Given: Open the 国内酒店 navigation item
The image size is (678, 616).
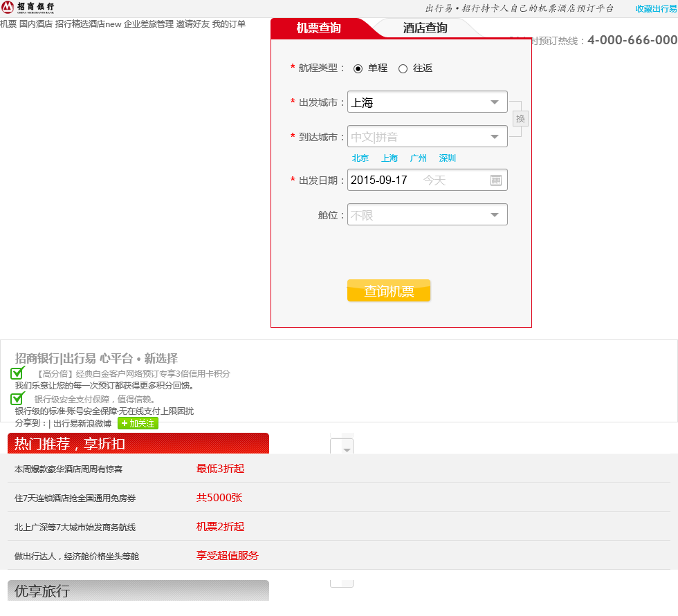Looking at the screenshot, I should (x=36, y=24).
